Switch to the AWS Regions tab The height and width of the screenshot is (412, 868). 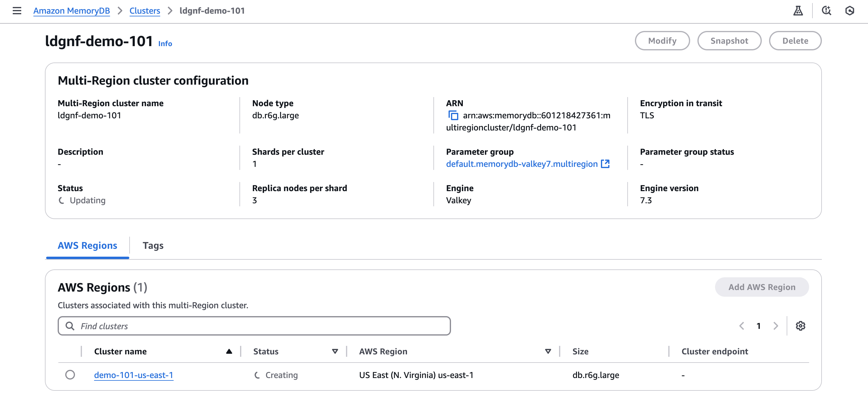tap(87, 245)
